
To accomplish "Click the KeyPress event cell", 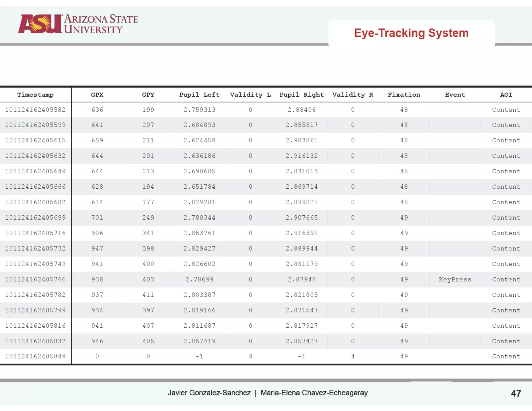I will pos(455,280).
